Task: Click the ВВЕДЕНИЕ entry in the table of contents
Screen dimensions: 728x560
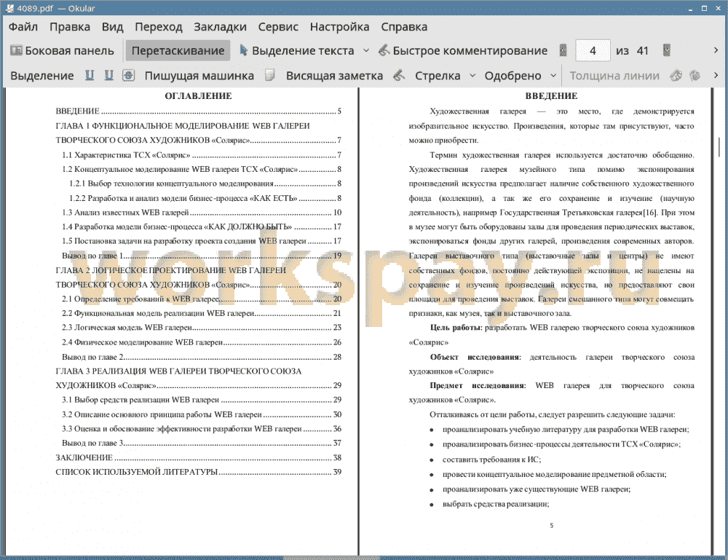Action: click(x=198, y=111)
